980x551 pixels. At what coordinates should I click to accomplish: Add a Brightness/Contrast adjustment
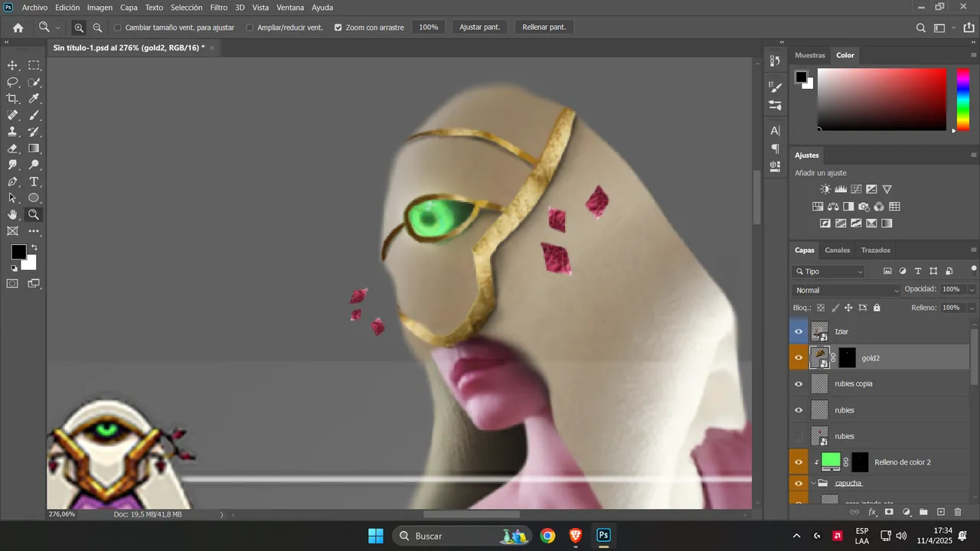(825, 189)
